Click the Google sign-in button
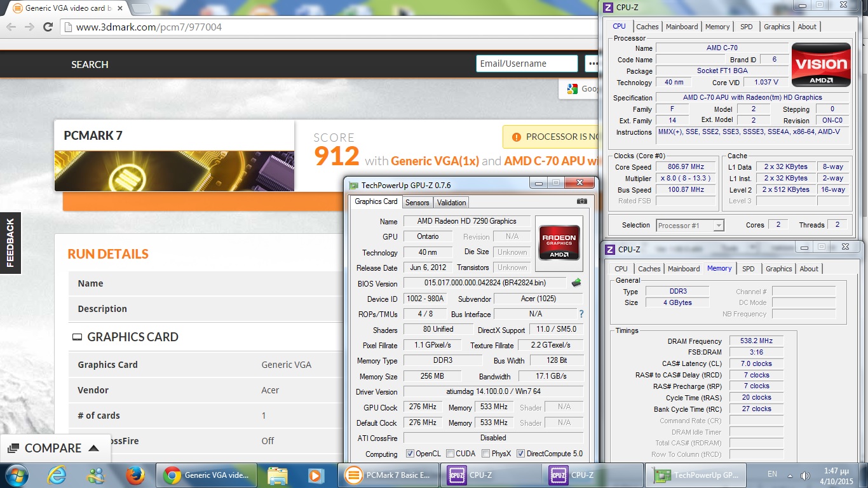 [x=580, y=88]
